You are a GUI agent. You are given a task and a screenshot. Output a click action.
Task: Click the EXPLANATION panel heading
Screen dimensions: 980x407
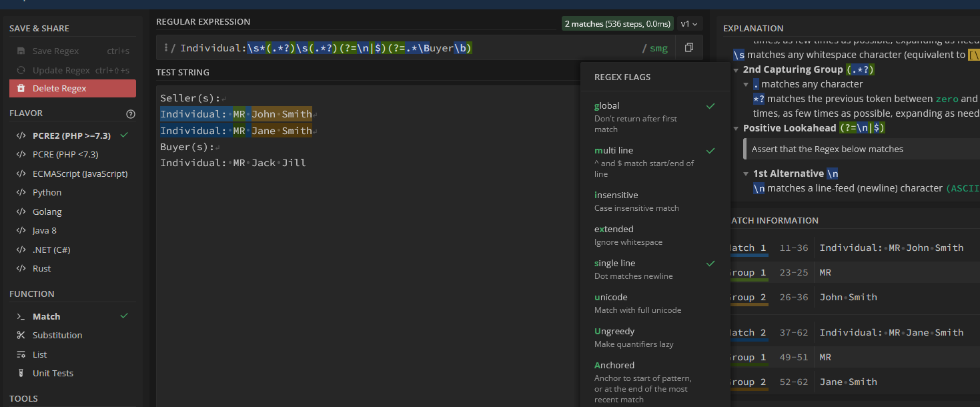coord(753,28)
